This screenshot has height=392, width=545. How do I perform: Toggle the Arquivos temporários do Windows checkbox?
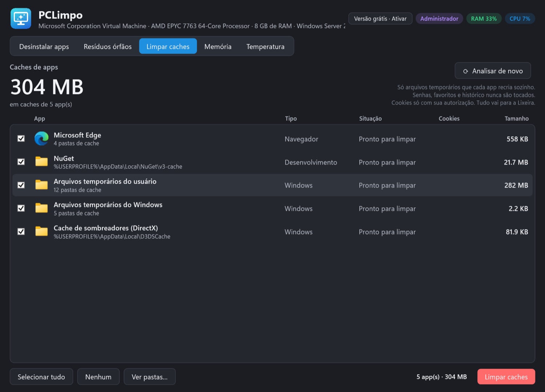tap(21, 208)
